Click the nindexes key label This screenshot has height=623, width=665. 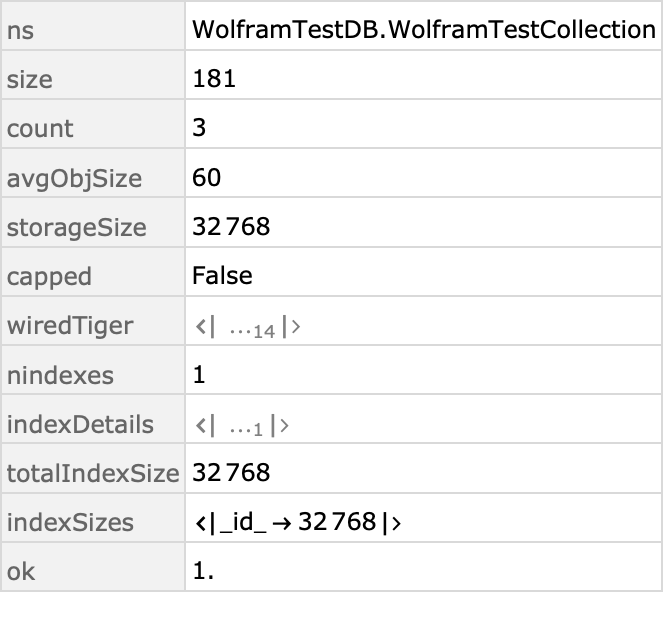pos(60,376)
